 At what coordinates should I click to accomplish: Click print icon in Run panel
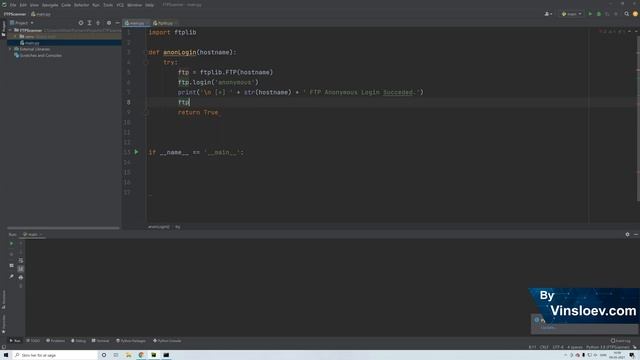click(21, 278)
